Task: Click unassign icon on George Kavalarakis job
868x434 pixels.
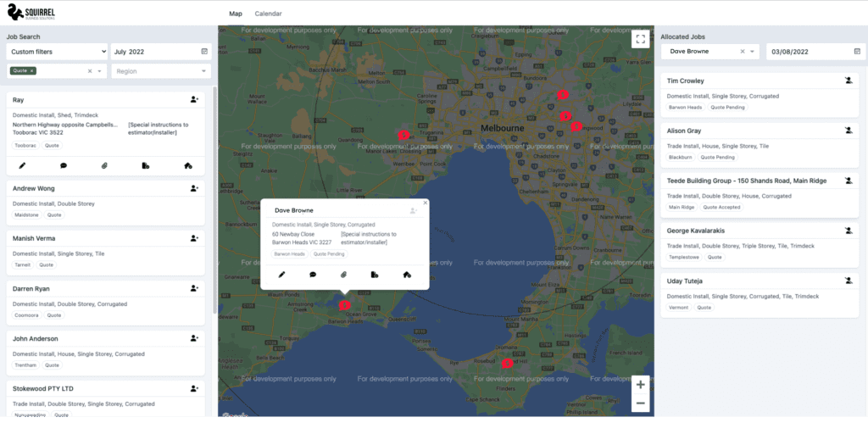Action: click(x=849, y=231)
